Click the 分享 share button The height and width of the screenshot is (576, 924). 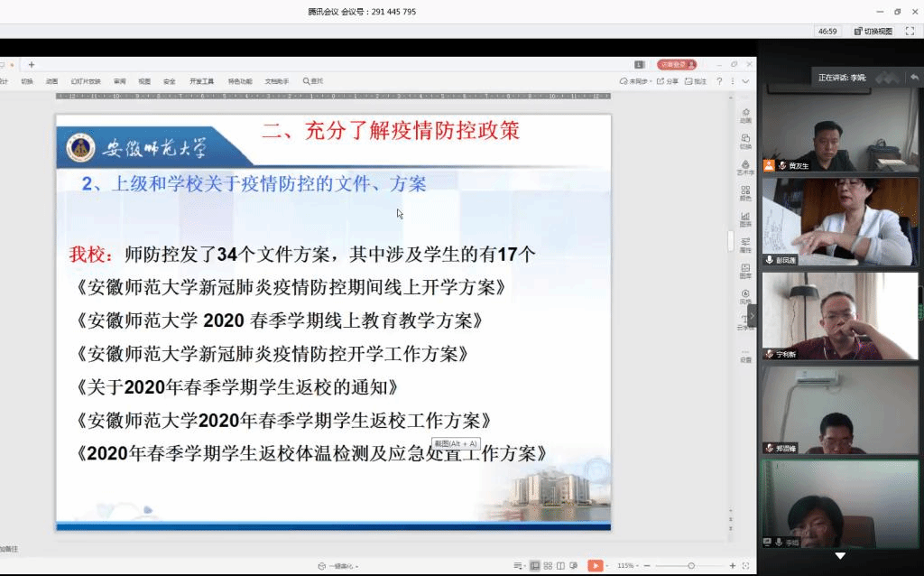click(x=668, y=81)
